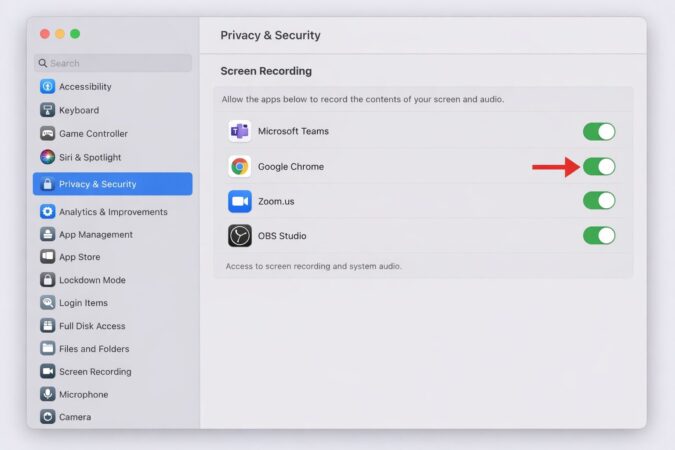Open Login Items settings
Viewport: 675px width, 450px height.
83,303
